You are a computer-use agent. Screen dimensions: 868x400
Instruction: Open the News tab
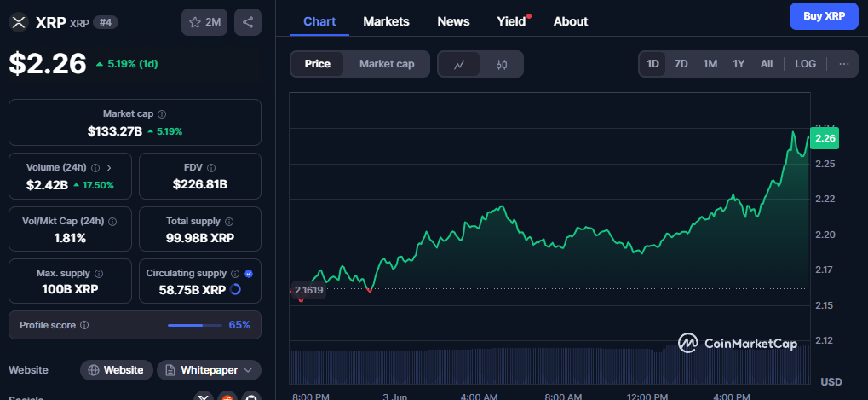coord(453,21)
